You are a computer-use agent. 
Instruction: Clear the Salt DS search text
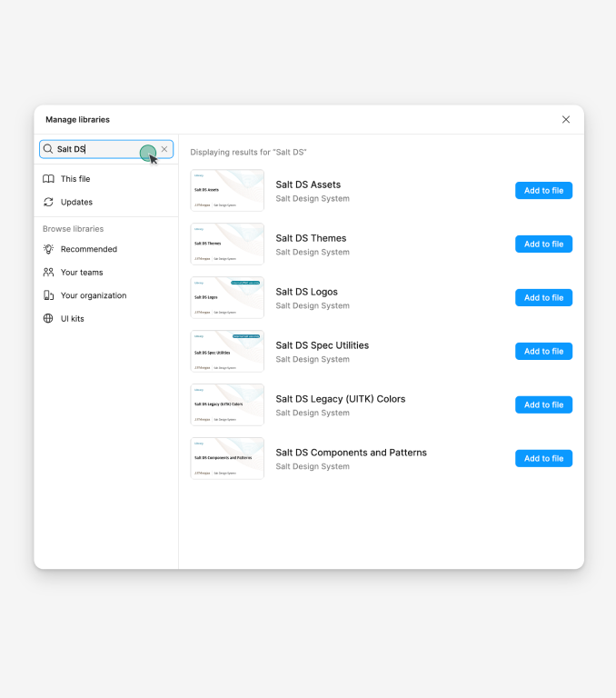[x=164, y=149]
